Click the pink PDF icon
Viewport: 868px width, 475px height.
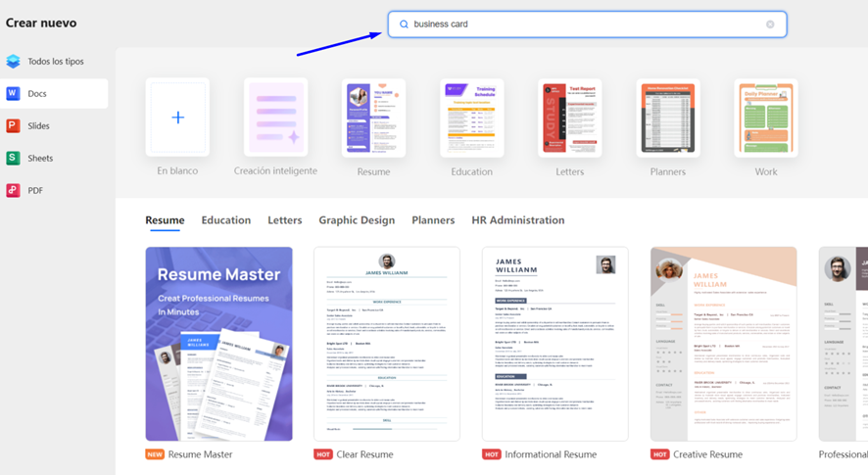(x=13, y=190)
